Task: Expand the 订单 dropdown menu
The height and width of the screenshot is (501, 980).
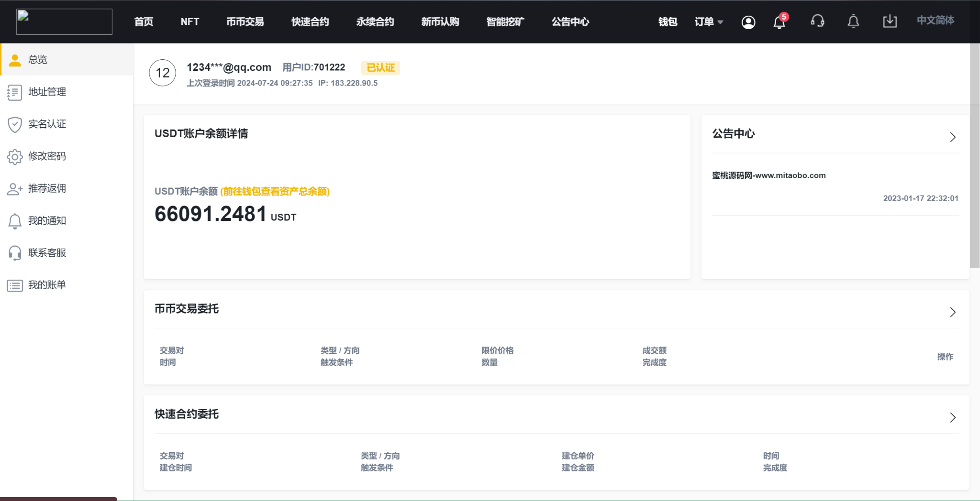Action: click(709, 22)
